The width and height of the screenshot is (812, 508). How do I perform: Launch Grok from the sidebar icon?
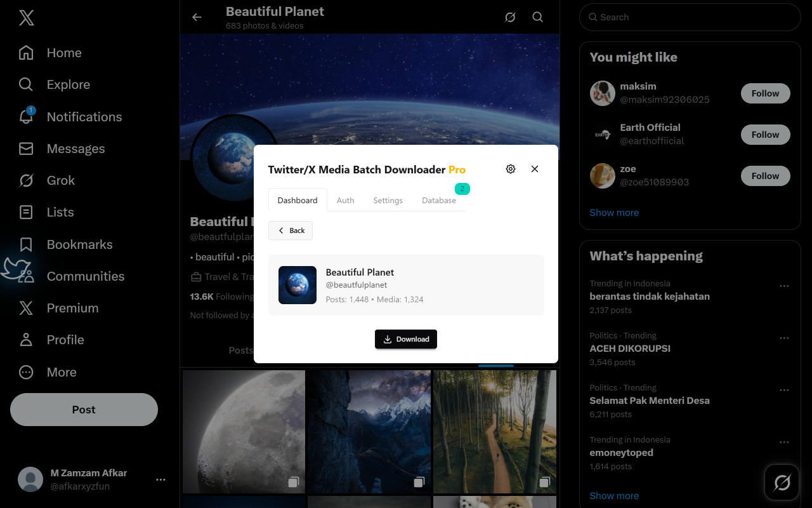click(x=60, y=180)
